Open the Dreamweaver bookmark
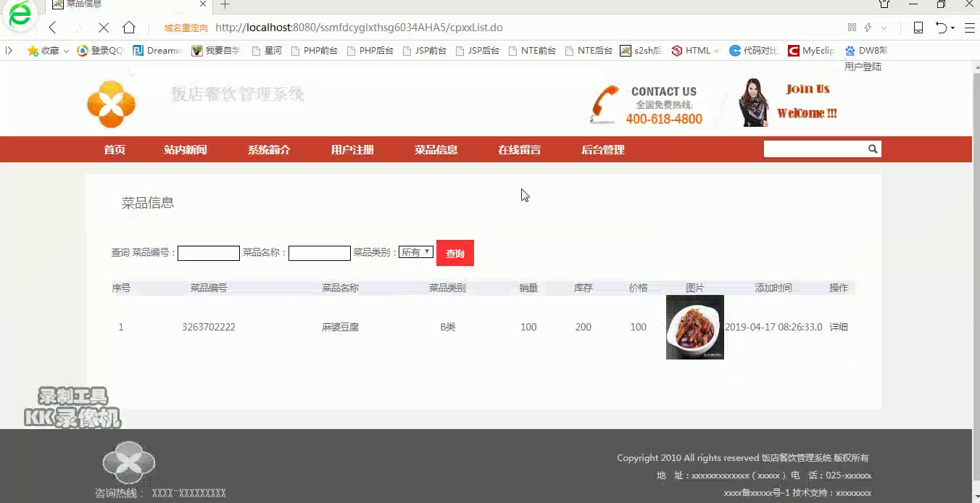Screen dimensions: 980x503 tap(157, 51)
